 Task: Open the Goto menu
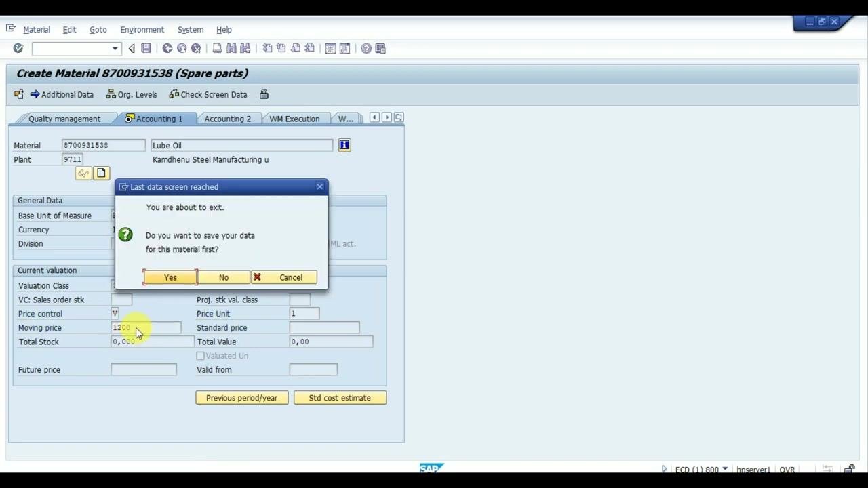click(98, 30)
